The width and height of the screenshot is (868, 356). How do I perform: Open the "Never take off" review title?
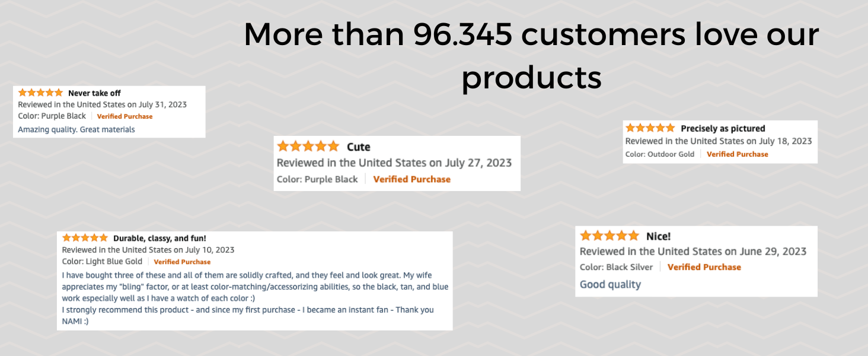coord(94,93)
